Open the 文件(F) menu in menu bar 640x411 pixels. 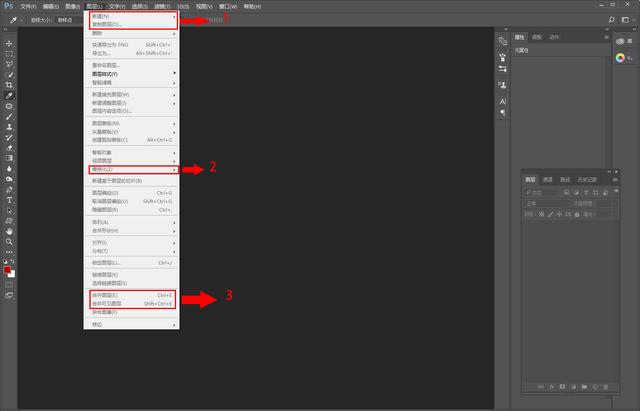[28, 7]
